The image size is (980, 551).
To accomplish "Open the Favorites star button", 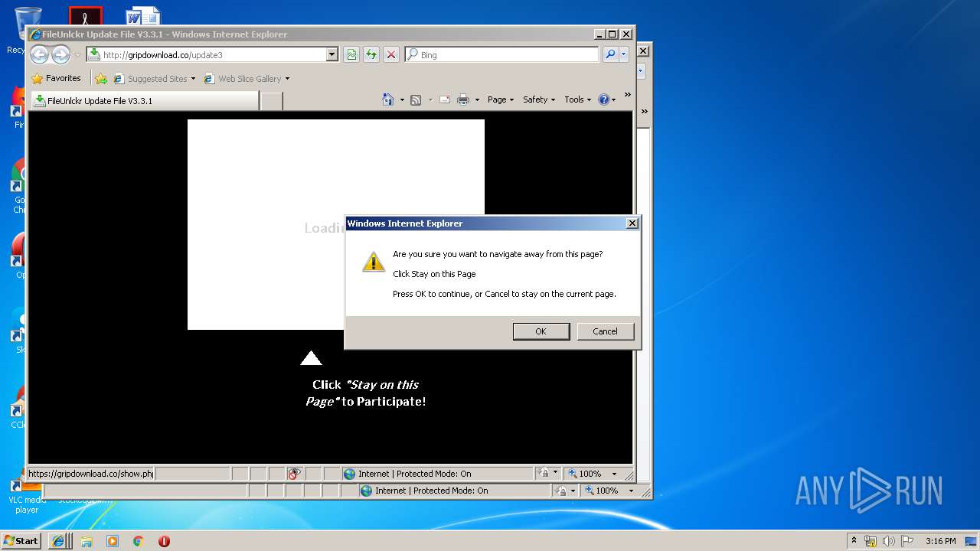I will [56, 78].
